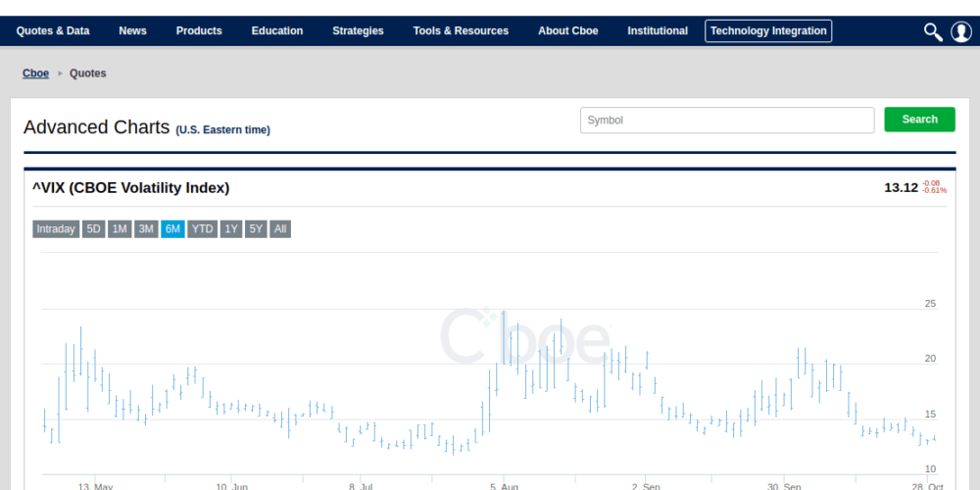Screen dimensions: 980x490
Task: Show the 5Y chart range
Action: [256, 229]
